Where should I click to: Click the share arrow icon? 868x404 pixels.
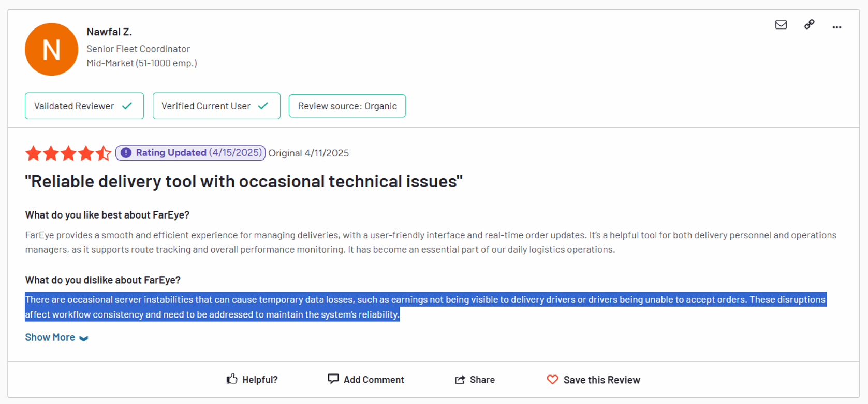[460, 380]
